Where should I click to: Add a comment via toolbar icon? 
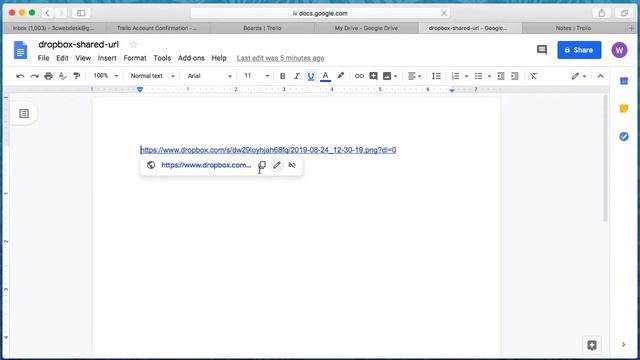[373, 76]
